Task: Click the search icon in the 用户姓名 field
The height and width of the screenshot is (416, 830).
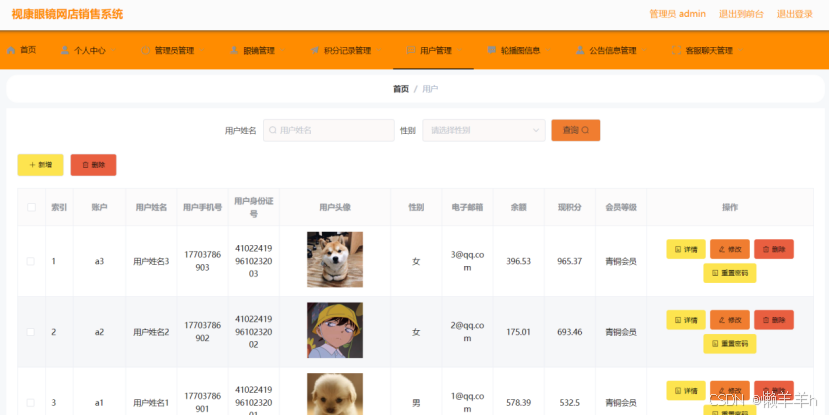Action: pyautogui.click(x=273, y=130)
